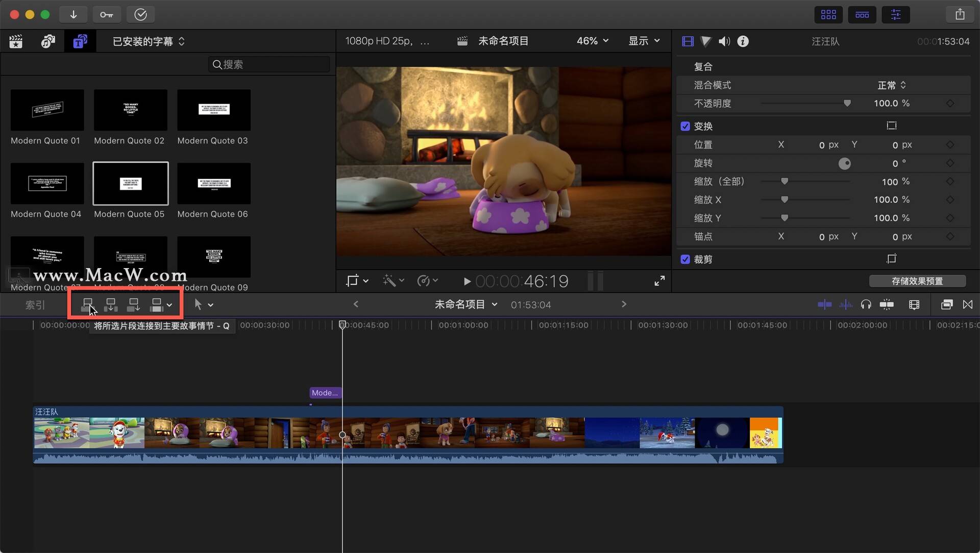Viewport: 980px width, 553px height.
Task: Insert selected clip into storyline
Action: click(111, 305)
